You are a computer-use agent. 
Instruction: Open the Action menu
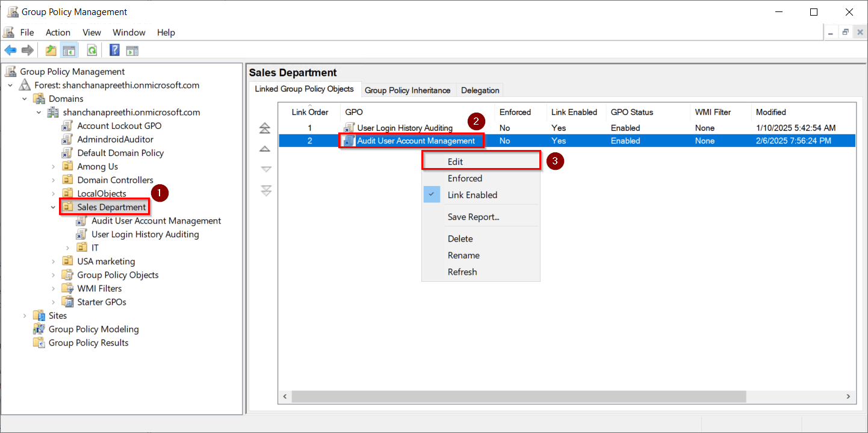click(x=58, y=33)
